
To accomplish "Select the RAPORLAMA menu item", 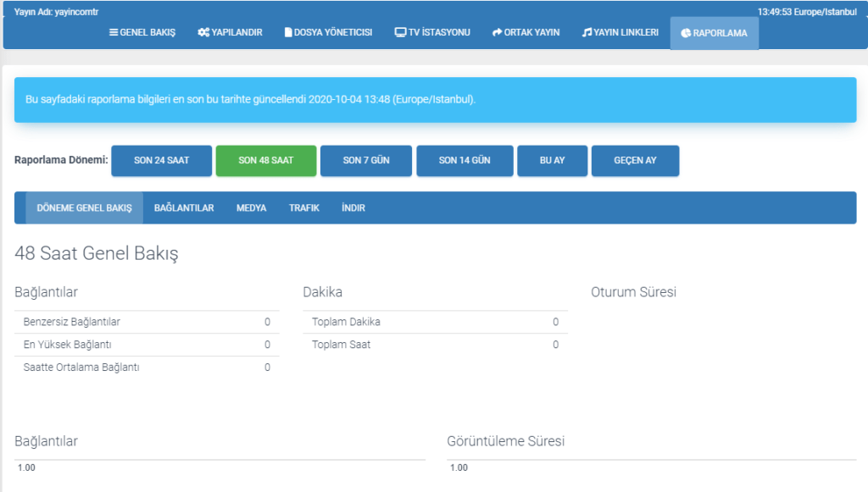I will pyautogui.click(x=715, y=33).
